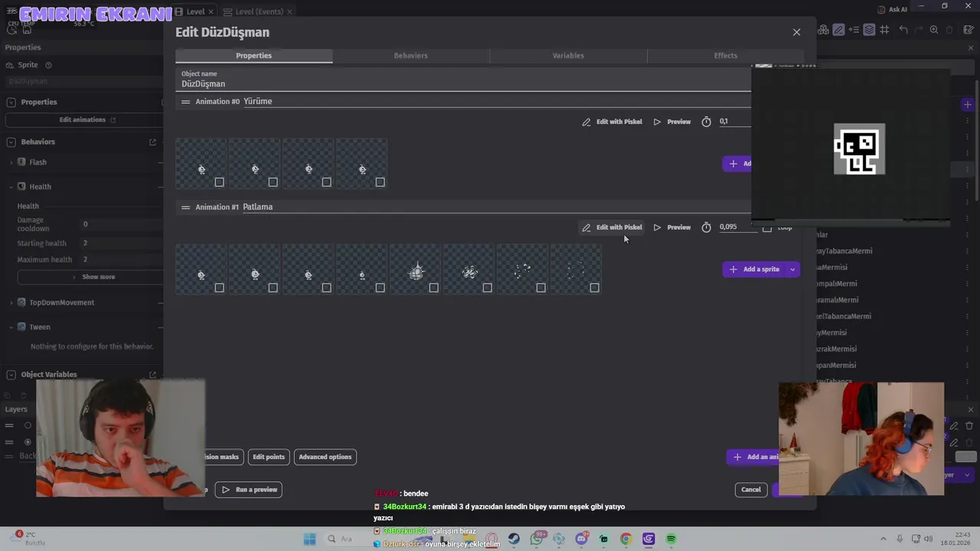Open Spotify from the taskbar
The width and height of the screenshot is (980, 551).
(x=671, y=539)
